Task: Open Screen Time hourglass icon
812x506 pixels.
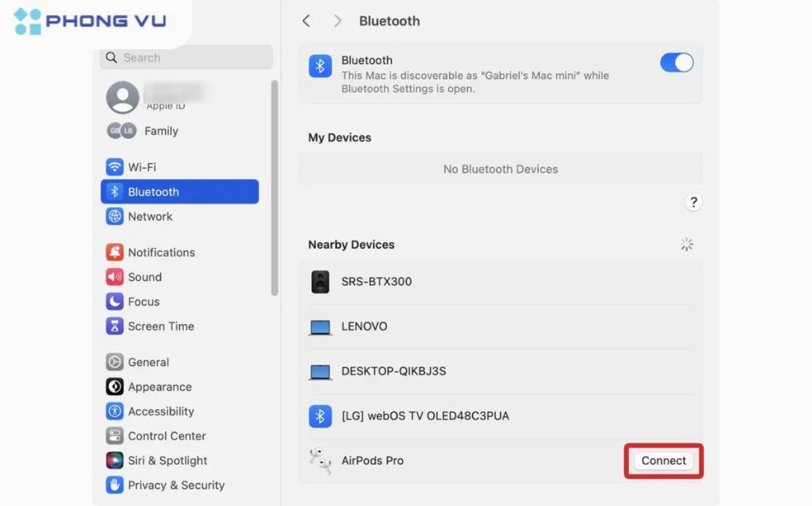Action: pyautogui.click(x=115, y=325)
